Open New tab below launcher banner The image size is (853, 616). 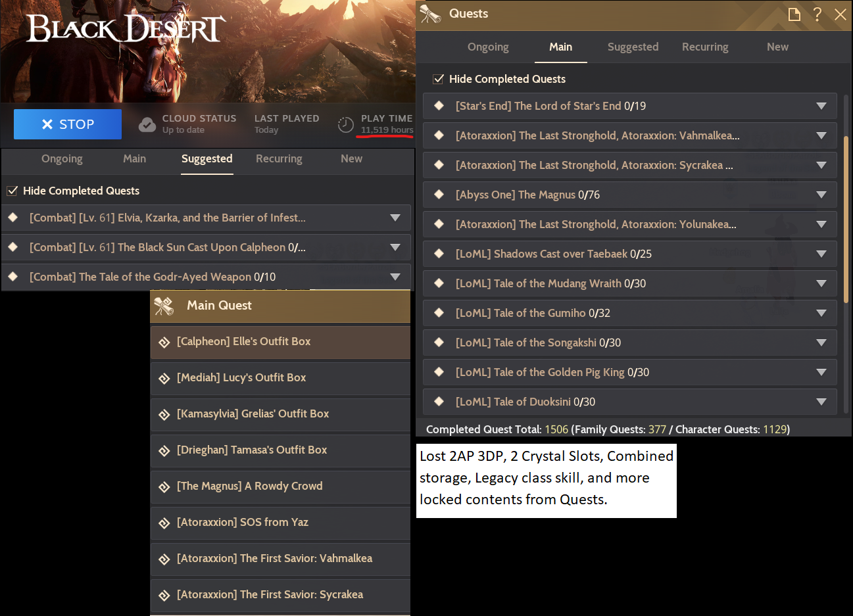pos(351,159)
